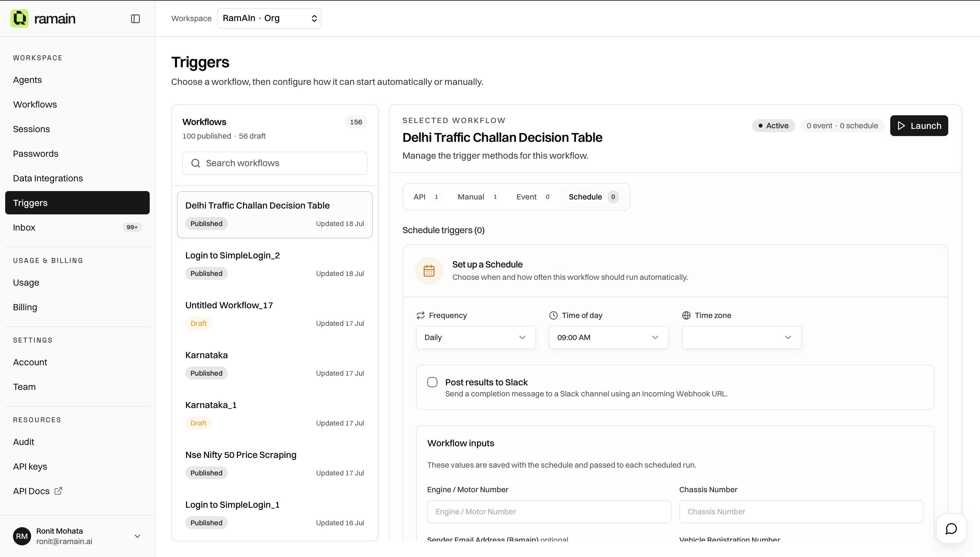Image resolution: width=980 pixels, height=557 pixels.
Task: Click the Chassis Number input field
Action: click(801, 512)
